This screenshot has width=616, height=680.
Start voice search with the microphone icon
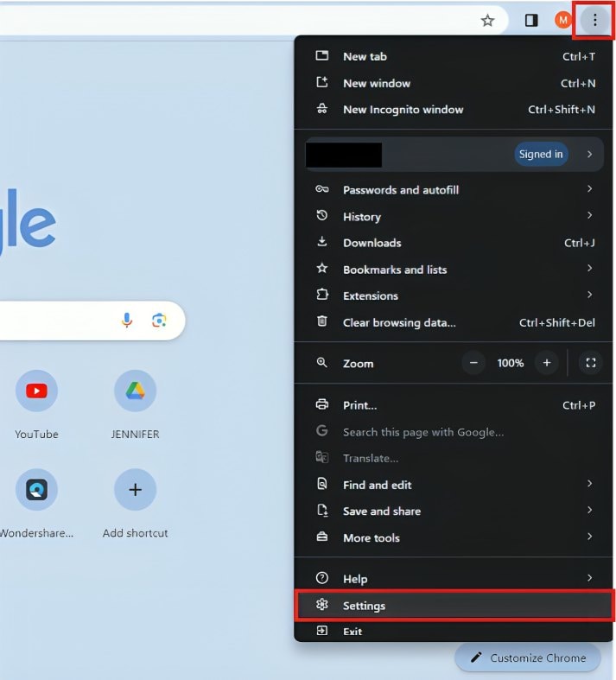tap(127, 321)
